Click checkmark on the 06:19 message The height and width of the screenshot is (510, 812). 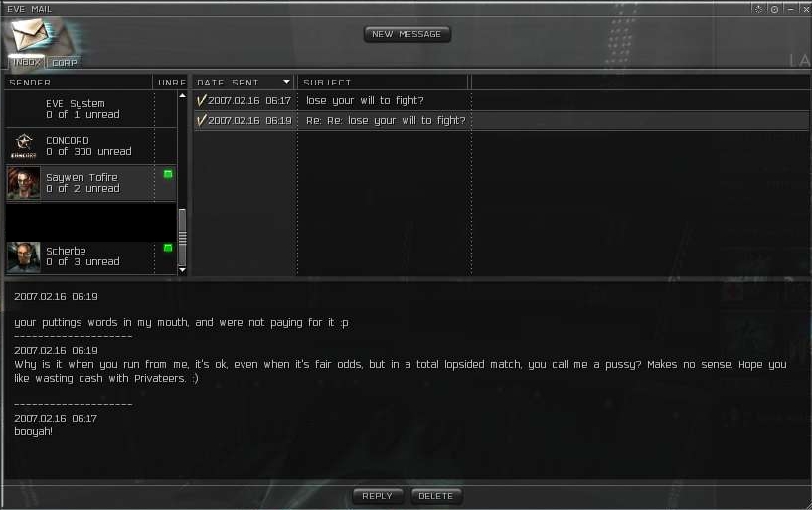point(202,120)
